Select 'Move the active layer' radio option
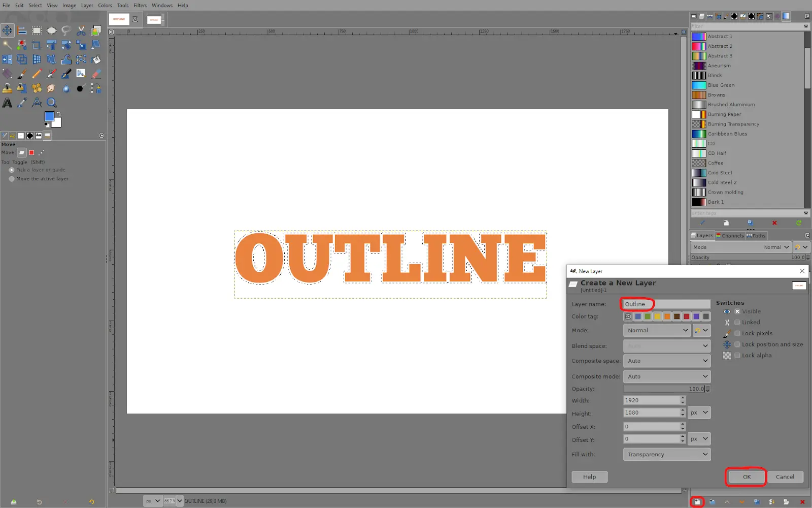 click(12, 179)
